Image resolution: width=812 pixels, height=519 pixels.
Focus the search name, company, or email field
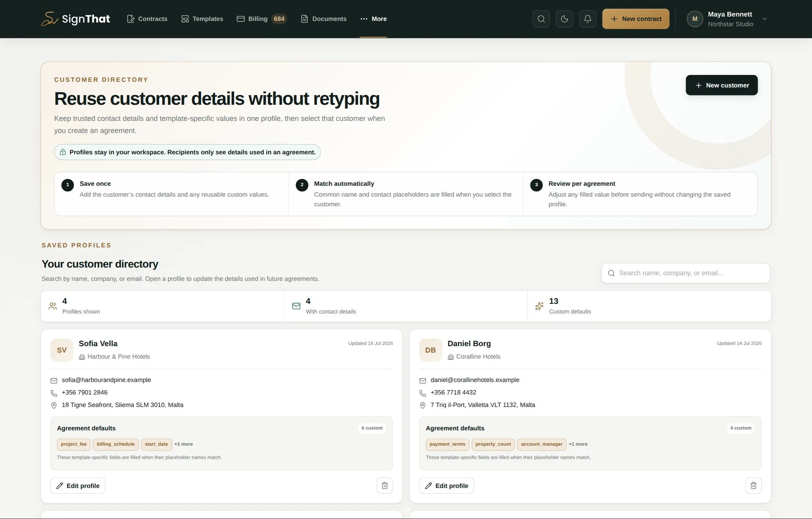(x=686, y=273)
